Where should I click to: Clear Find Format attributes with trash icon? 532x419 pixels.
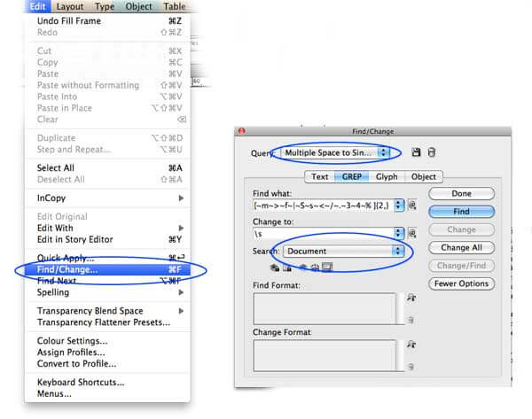click(x=411, y=320)
